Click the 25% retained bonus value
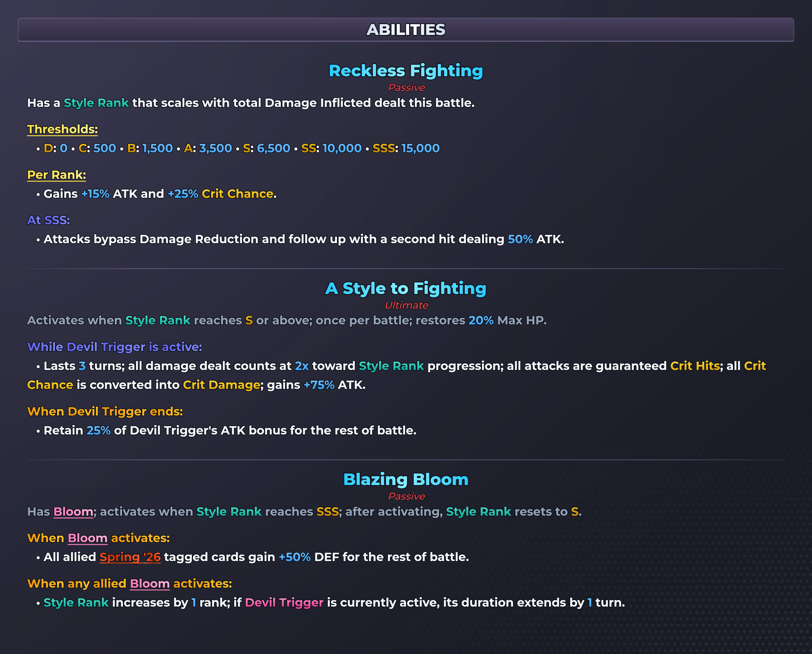The height and width of the screenshot is (654, 812). point(99,431)
